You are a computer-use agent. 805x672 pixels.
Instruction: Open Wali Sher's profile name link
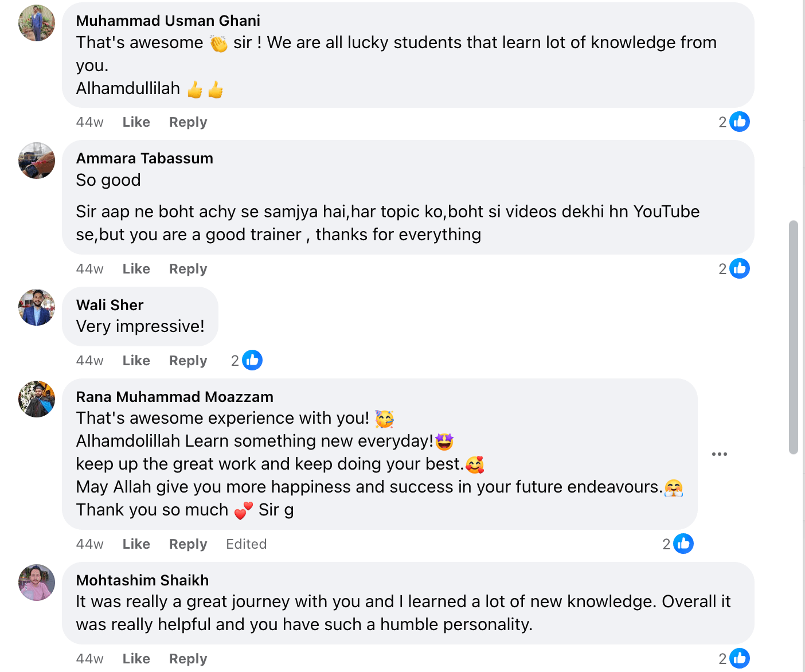110,305
